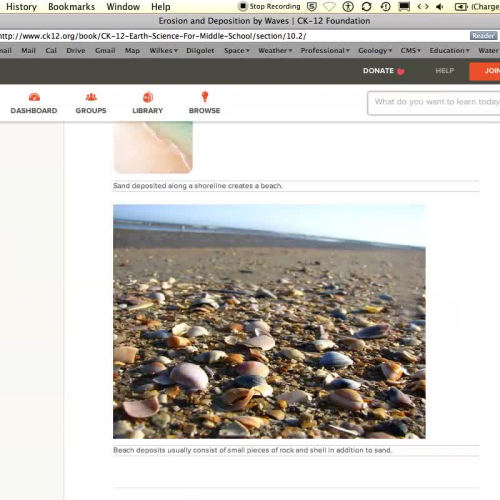Expand the Wilkes bookmarks folder
The height and width of the screenshot is (500, 500).
[164, 51]
